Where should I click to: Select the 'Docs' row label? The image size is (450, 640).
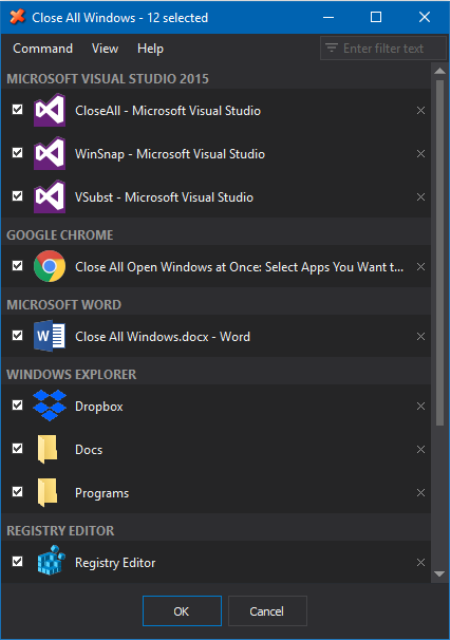pos(89,450)
